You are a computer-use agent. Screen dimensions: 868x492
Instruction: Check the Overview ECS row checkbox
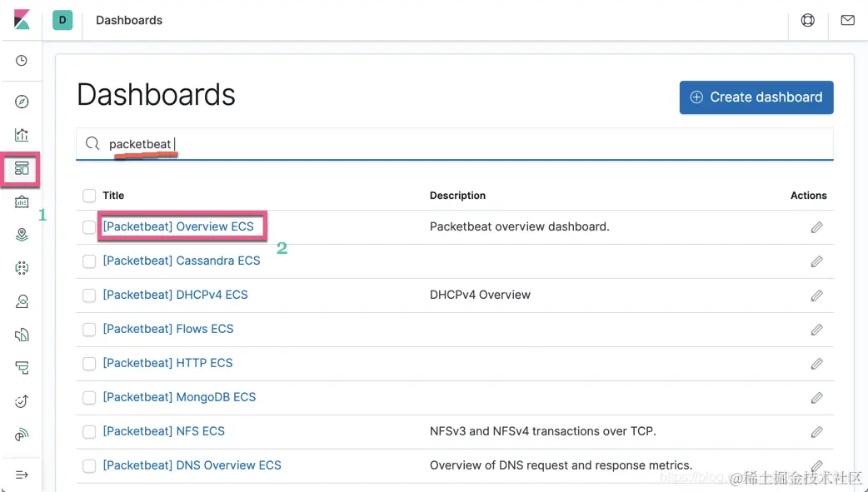click(x=89, y=227)
